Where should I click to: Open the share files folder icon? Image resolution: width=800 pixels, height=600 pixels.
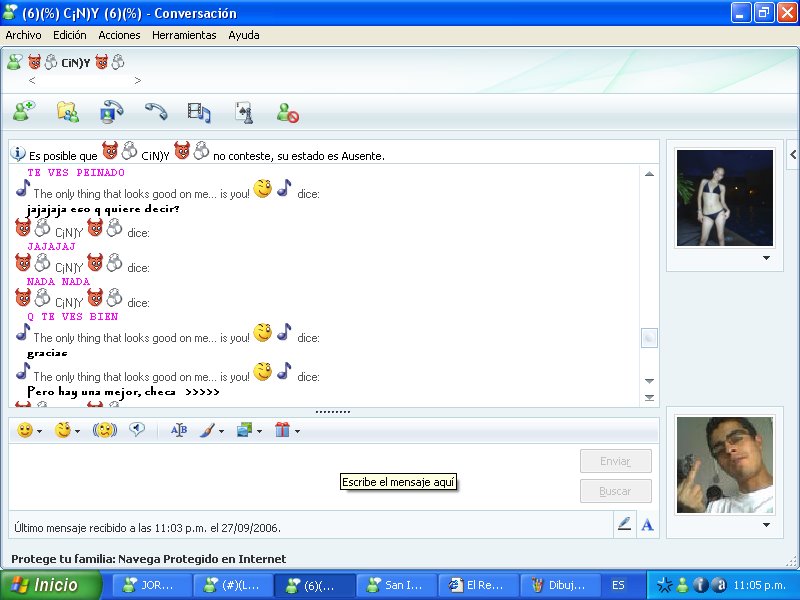pyautogui.click(x=68, y=112)
